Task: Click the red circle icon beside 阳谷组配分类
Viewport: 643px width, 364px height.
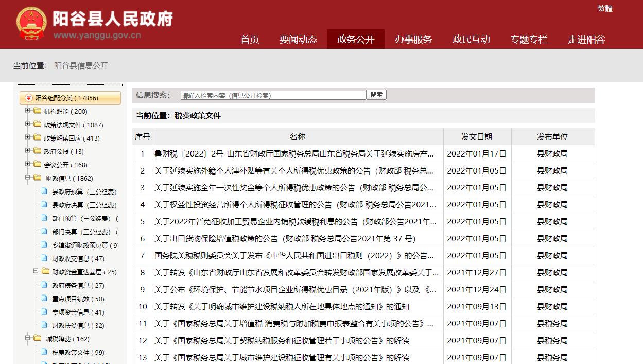Action: pyautogui.click(x=29, y=98)
